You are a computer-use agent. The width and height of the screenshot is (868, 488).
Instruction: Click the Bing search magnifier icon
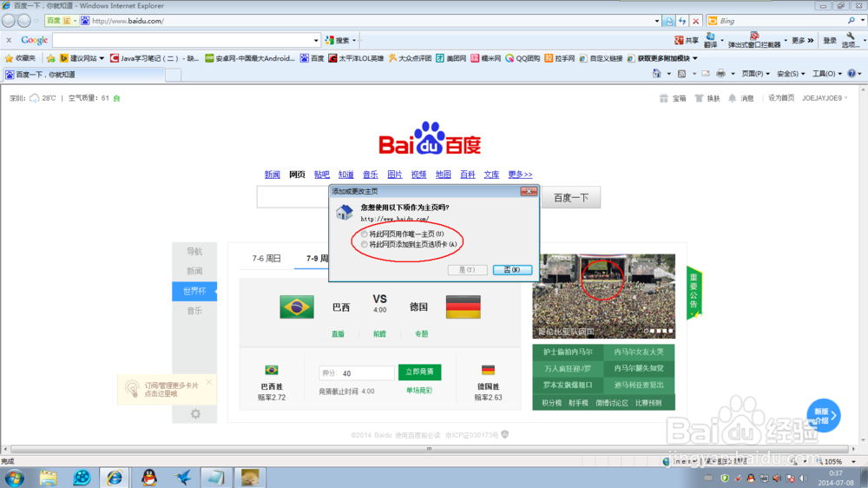point(851,21)
